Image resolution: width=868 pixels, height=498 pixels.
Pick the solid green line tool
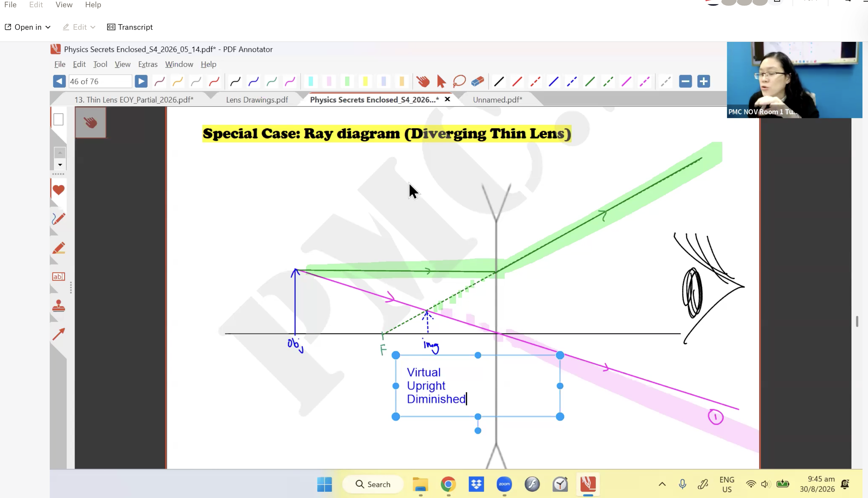(x=590, y=82)
